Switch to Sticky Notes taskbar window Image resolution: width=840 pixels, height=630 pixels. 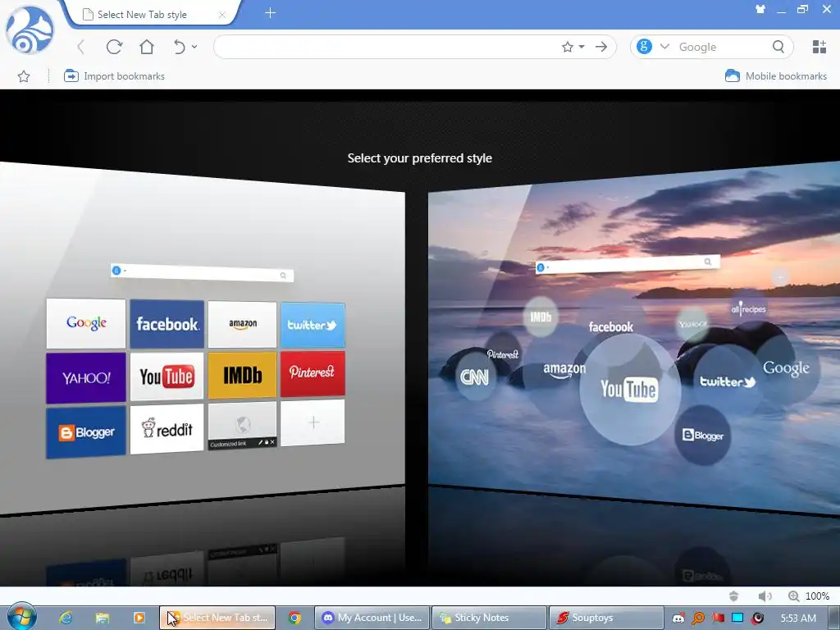tap(489, 618)
